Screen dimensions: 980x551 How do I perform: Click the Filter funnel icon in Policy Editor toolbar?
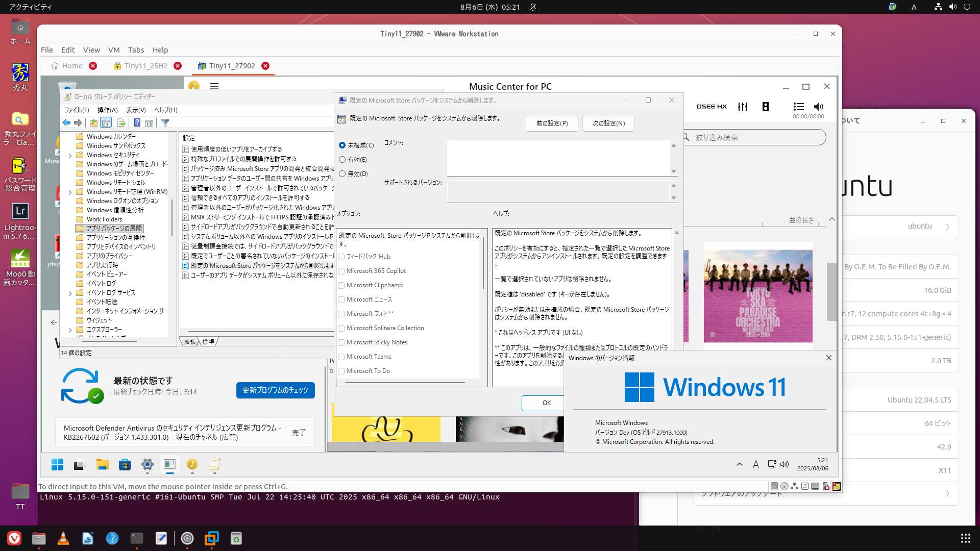[165, 123]
